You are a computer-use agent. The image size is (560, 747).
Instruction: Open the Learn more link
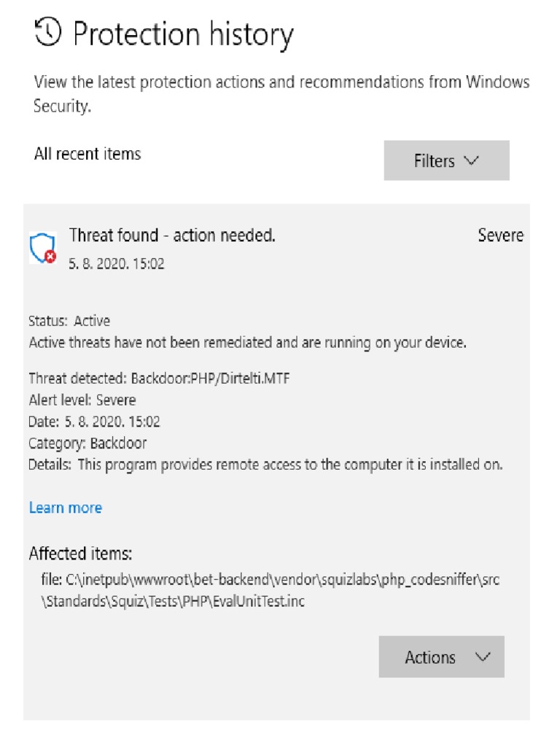click(x=66, y=508)
